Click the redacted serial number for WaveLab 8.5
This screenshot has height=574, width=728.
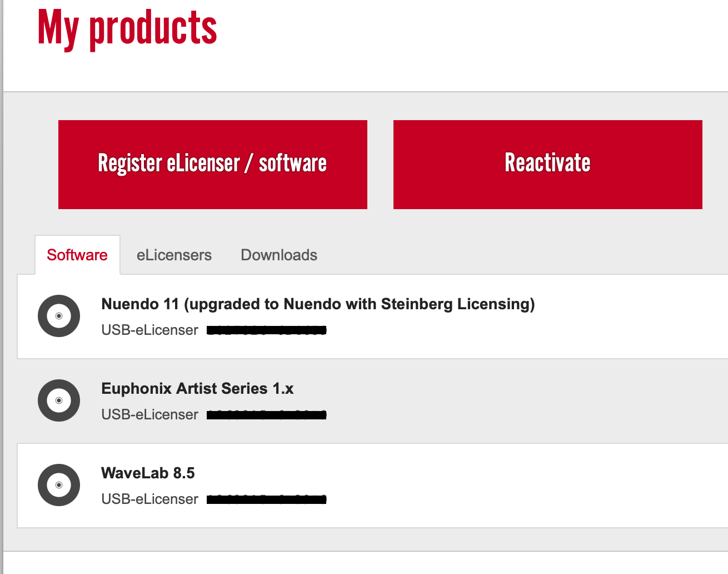(267, 500)
